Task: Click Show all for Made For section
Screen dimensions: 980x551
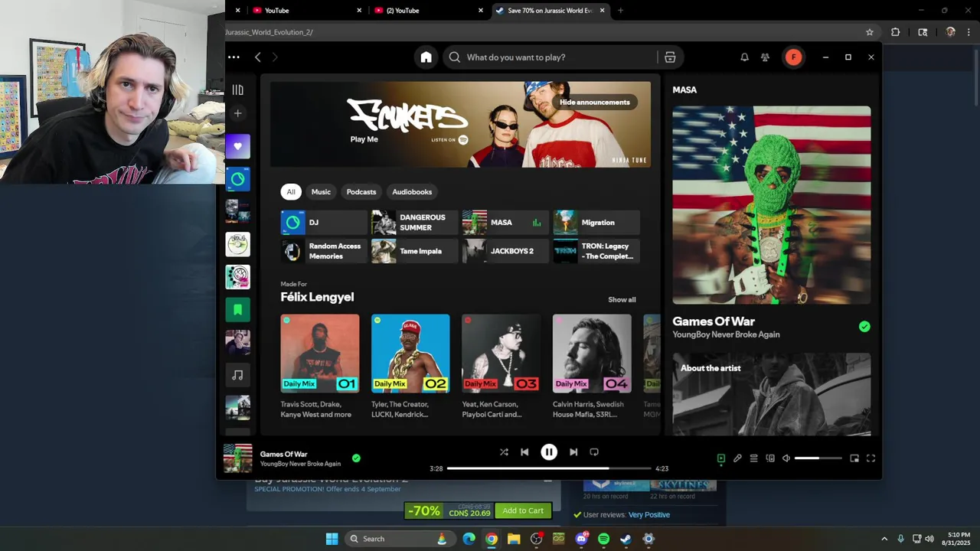Action: (622, 300)
